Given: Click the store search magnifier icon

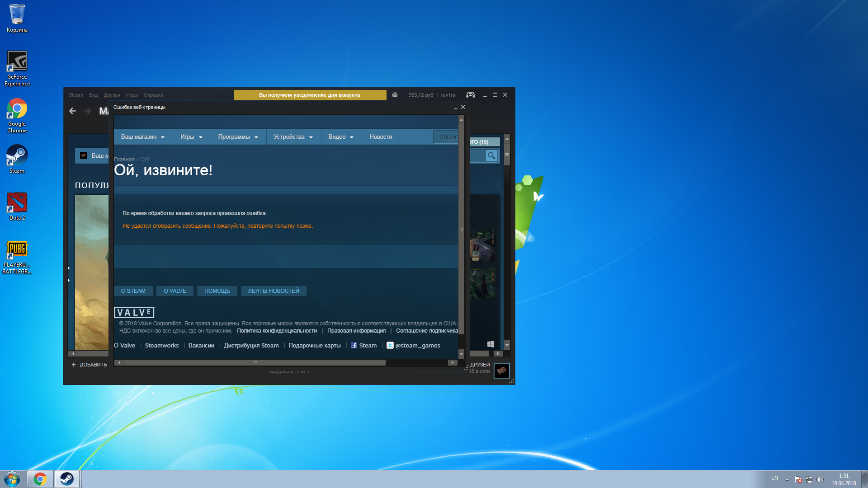Looking at the screenshot, I should [491, 156].
